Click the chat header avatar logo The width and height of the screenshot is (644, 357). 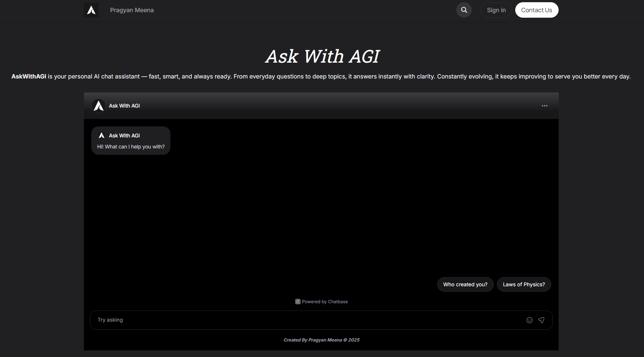coord(99,106)
